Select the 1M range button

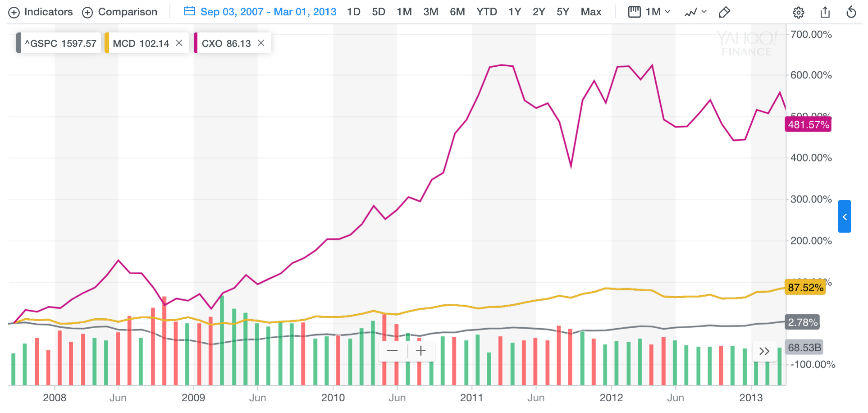404,12
